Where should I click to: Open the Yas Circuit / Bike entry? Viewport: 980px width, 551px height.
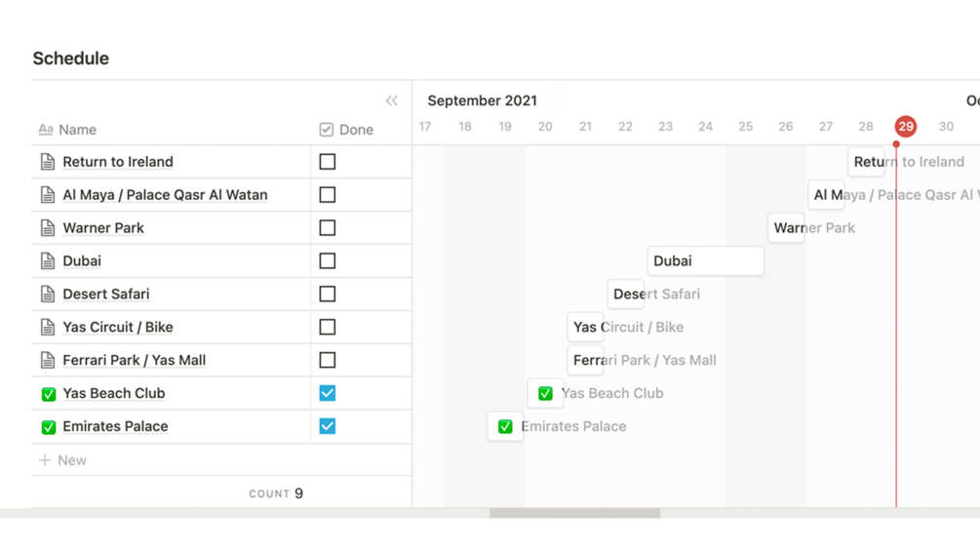tap(117, 328)
